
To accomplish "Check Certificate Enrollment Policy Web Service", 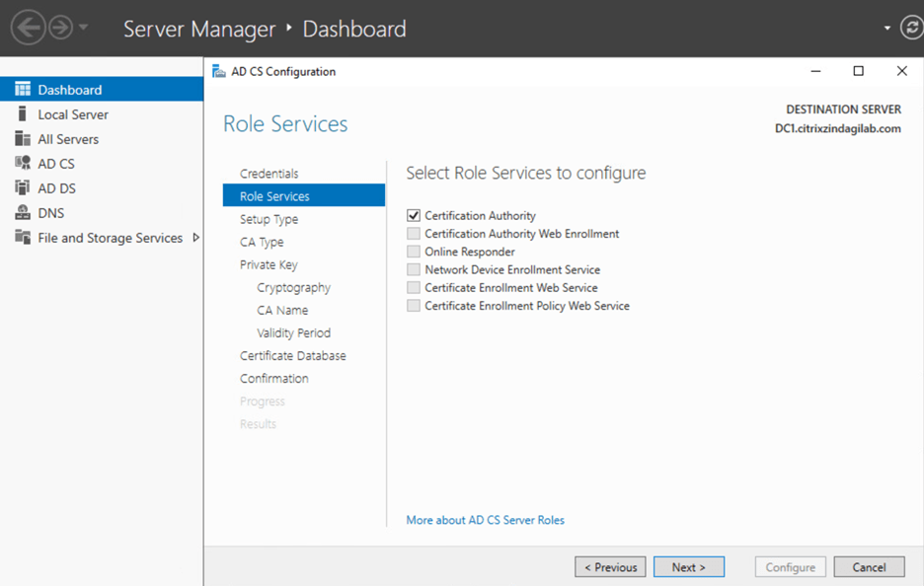I will pyautogui.click(x=414, y=305).
